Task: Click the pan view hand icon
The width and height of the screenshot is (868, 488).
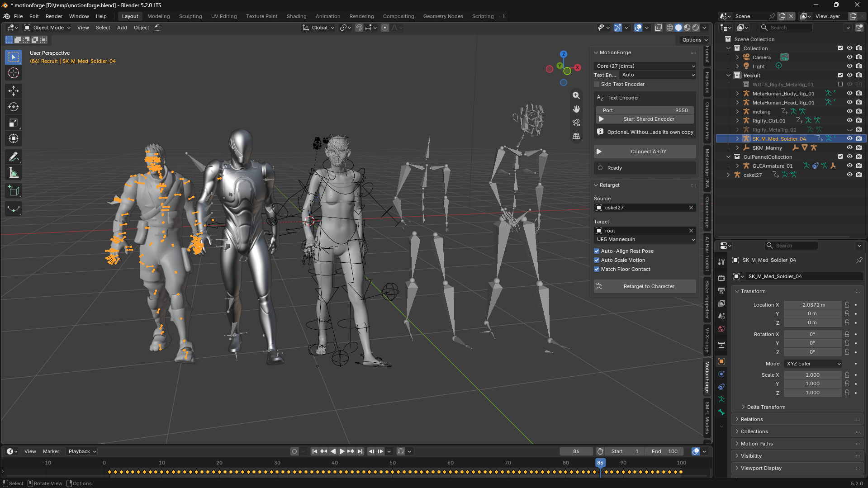Action: pos(576,109)
